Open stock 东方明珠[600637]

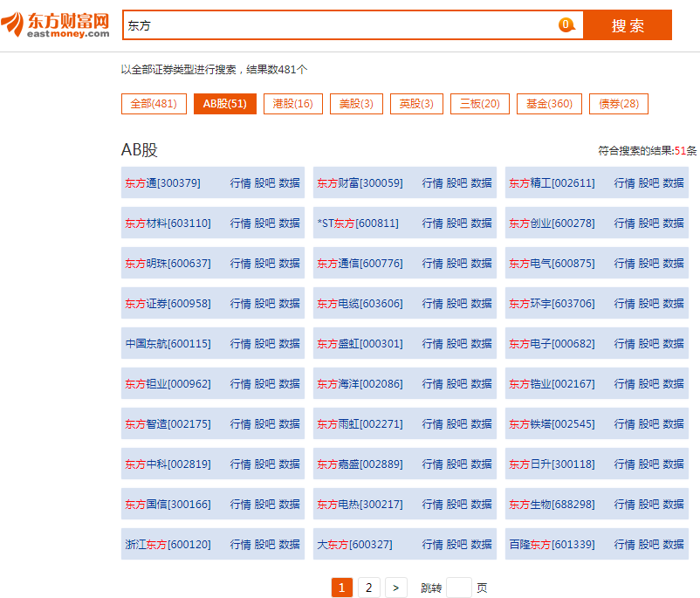[x=168, y=264]
